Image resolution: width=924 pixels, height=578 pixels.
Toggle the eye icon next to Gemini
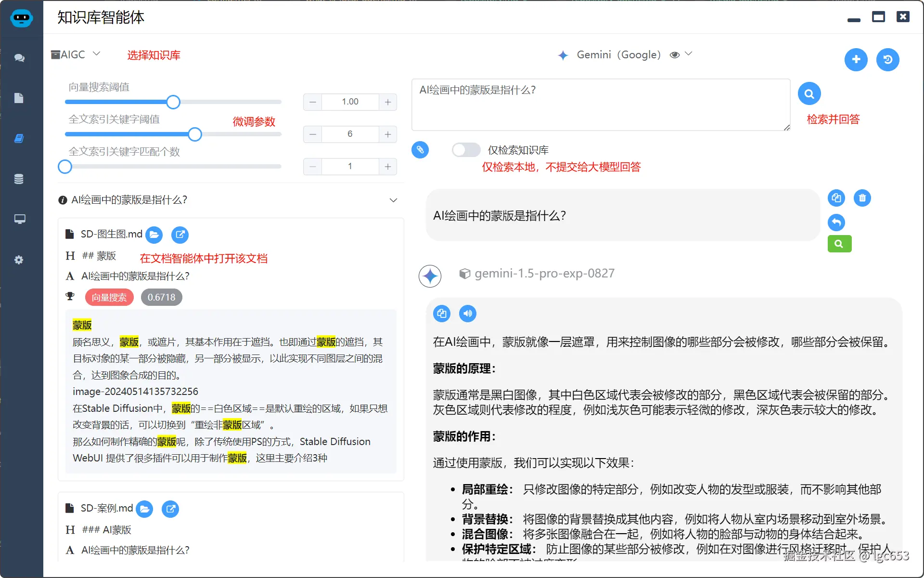(675, 54)
